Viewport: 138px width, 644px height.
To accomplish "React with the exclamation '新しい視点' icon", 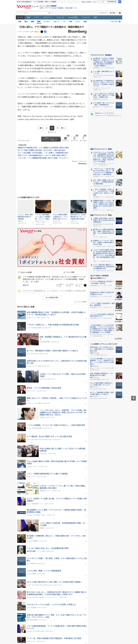I will (x=83, y=138).
